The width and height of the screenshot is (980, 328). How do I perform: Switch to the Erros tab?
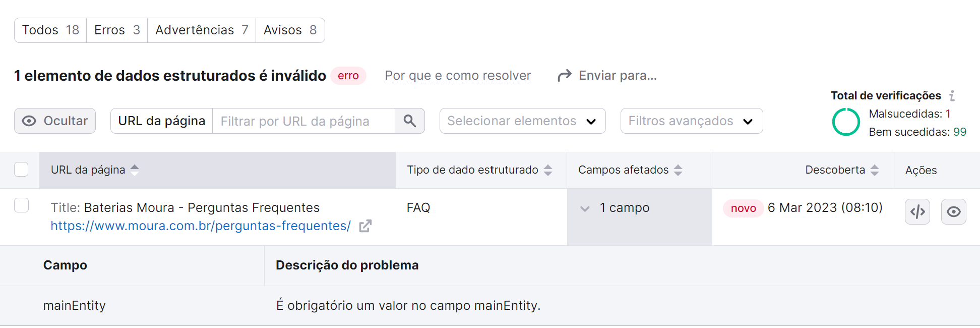pos(116,30)
